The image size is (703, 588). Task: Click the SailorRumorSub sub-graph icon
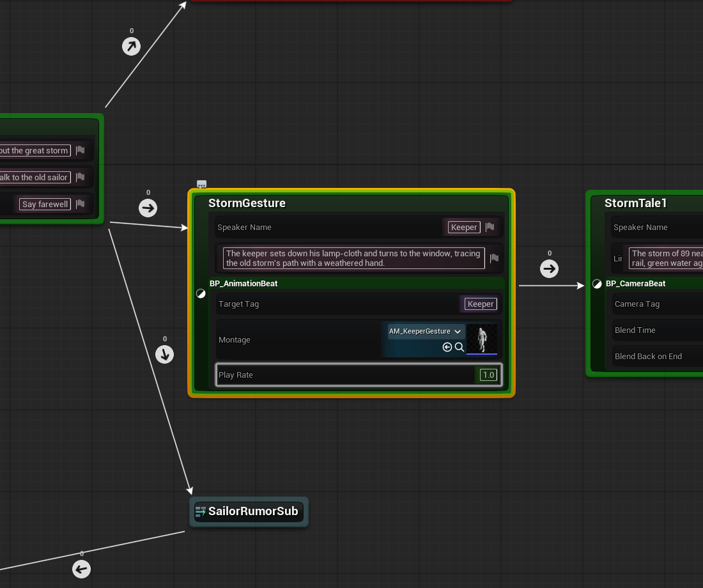point(201,511)
